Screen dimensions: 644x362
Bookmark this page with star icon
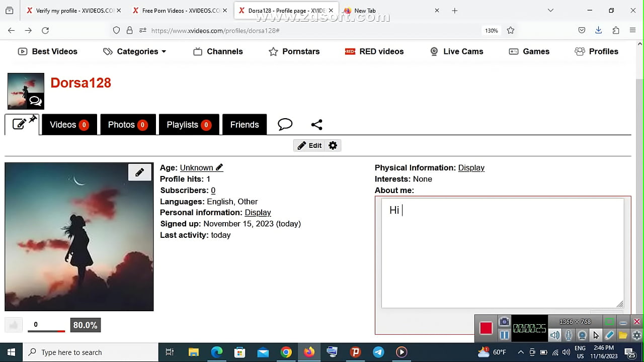click(511, 30)
